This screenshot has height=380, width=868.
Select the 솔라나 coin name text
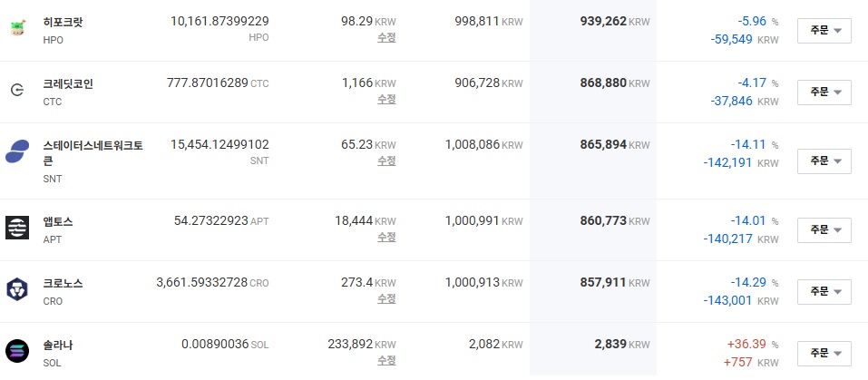click(57, 346)
